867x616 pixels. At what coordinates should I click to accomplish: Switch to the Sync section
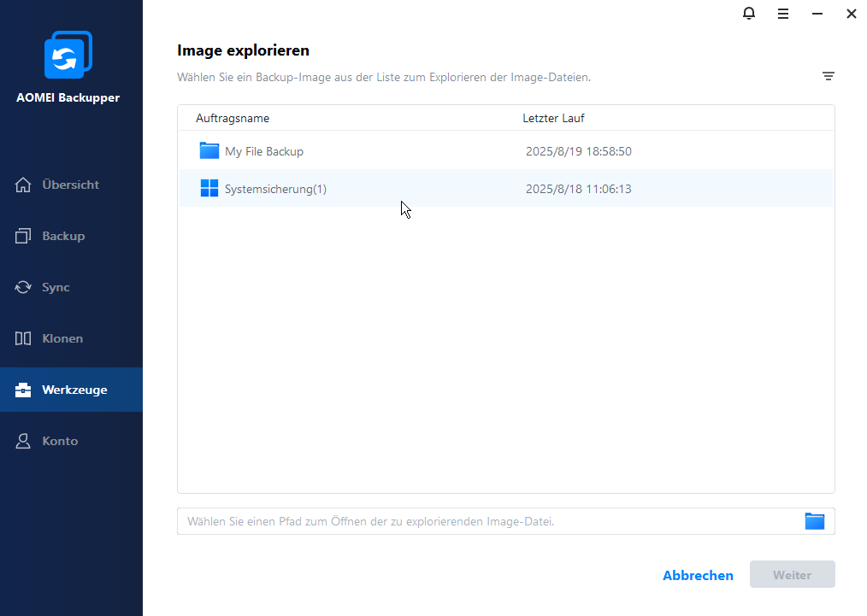tap(56, 287)
